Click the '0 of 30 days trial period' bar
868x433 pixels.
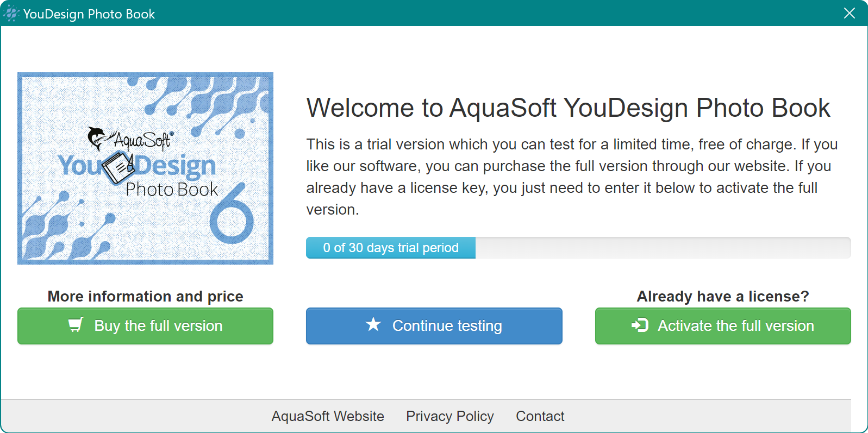point(390,248)
